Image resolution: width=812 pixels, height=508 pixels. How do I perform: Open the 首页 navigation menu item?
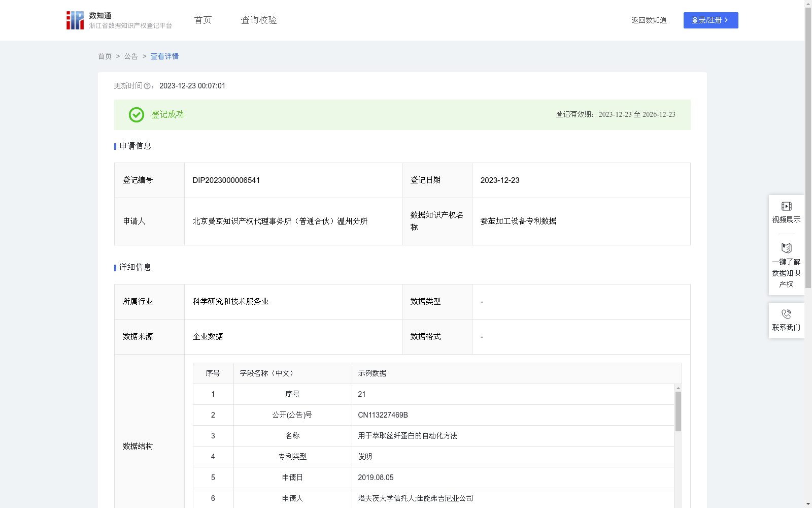coord(203,20)
